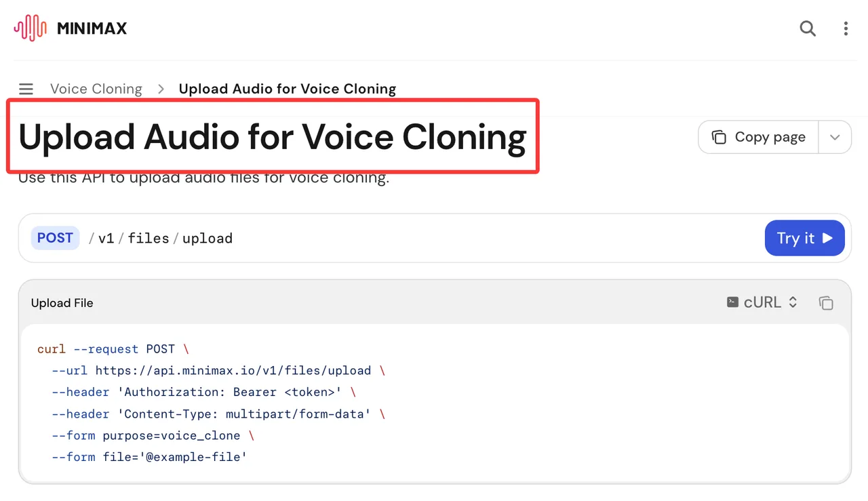Click the POST method badge
This screenshot has width=868, height=501.
pos(55,238)
